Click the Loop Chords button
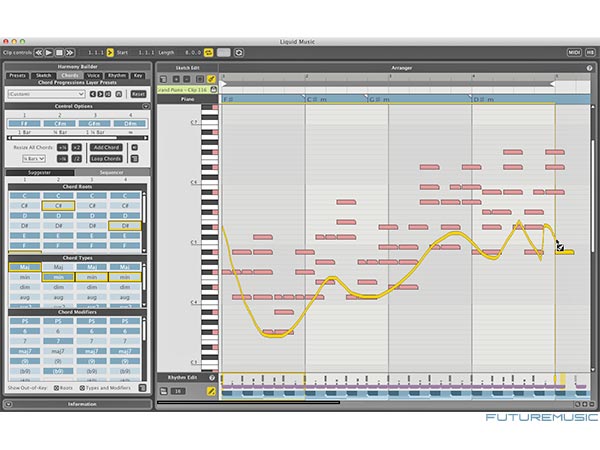Screen dimensions: 600x450 106,159
